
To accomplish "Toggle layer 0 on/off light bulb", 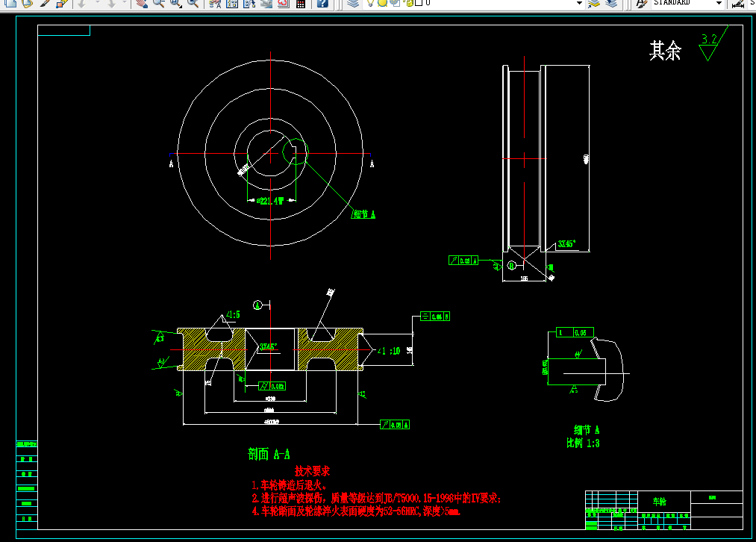I will [370, 2].
